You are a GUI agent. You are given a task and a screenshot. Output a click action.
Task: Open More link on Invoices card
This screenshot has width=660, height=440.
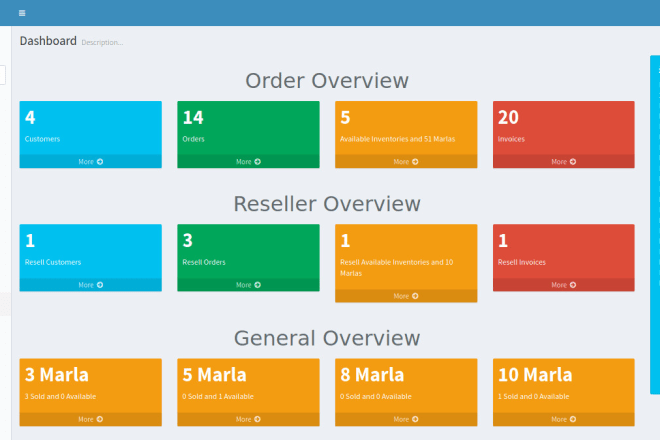click(x=564, y=162)
